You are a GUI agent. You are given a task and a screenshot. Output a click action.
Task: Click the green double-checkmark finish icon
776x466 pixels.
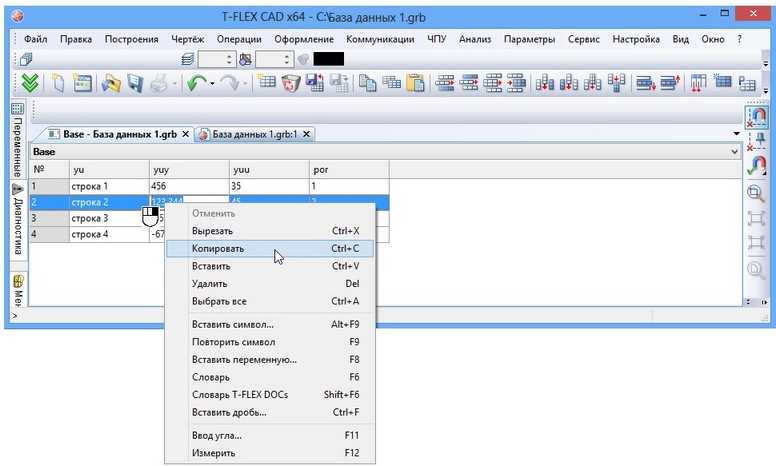click(30, 84)
